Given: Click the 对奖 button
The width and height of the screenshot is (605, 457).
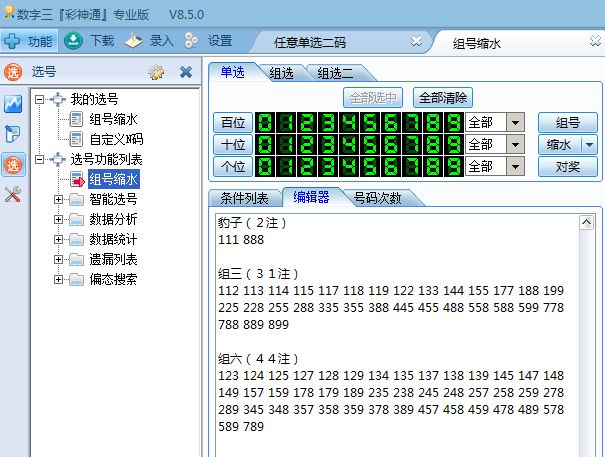Looking at the screenshot, I should [x=567, y=166].
